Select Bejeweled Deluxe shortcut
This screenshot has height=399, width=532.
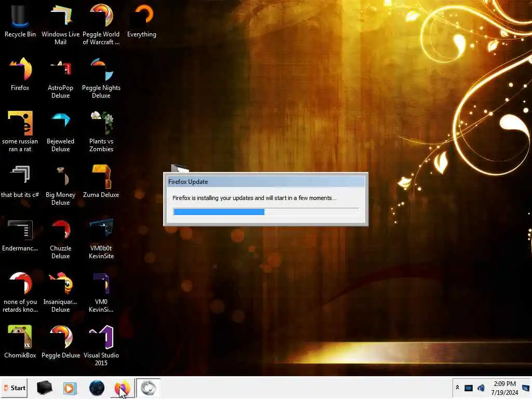60,131
